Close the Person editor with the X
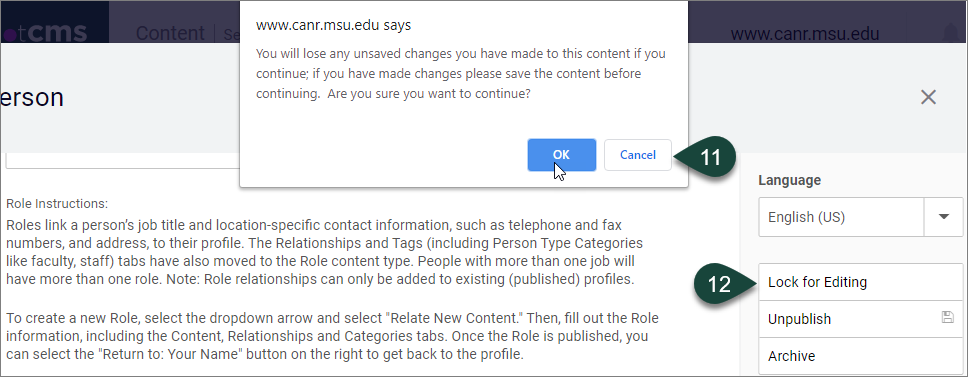Viewport: 968px width, 377px height. point(928,97)
